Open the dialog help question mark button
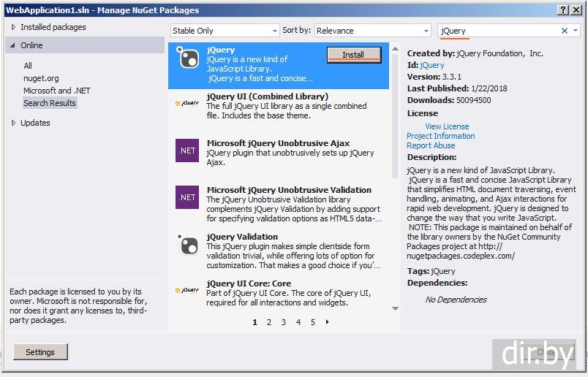Screen dimensions: 588x377 [x=563, y=10]
